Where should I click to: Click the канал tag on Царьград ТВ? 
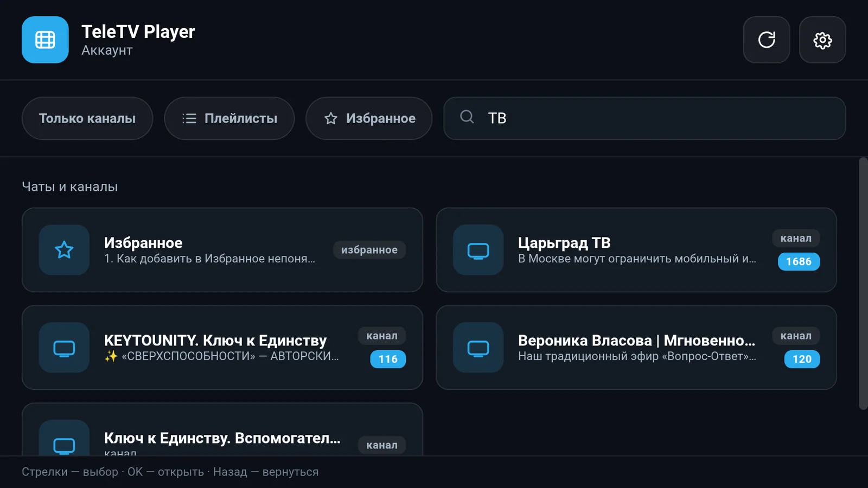tap(796, 238)
